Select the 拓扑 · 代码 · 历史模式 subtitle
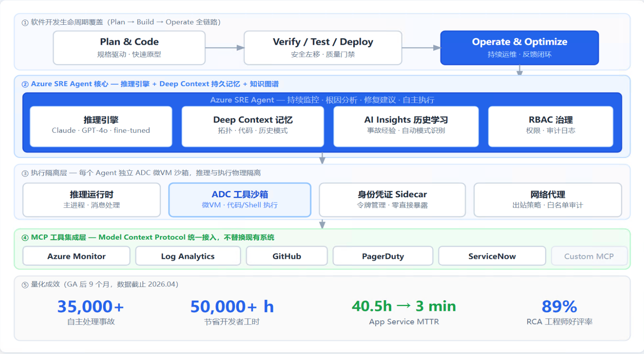 tap(253, 130)
